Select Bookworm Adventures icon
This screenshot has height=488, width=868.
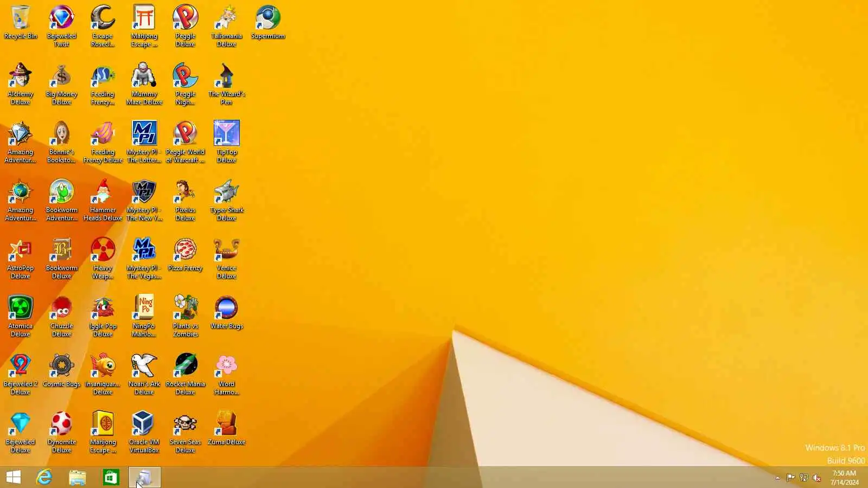(x=62, y=200)
